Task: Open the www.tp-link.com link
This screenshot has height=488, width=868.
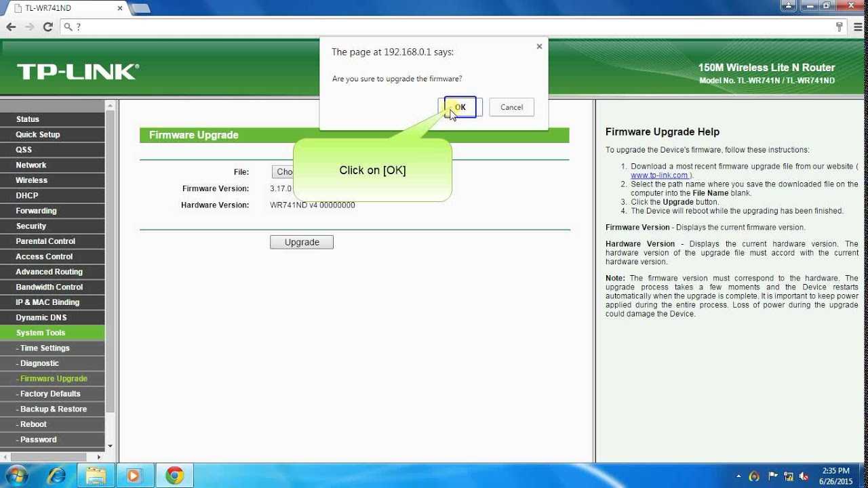Action: tap(660, 175)
